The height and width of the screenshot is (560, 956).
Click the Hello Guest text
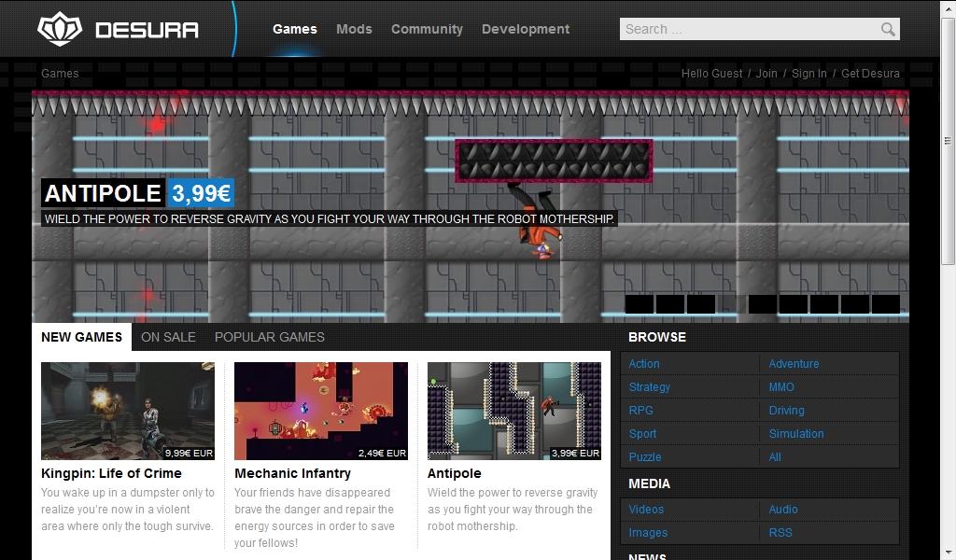click(x=711, y=73)
